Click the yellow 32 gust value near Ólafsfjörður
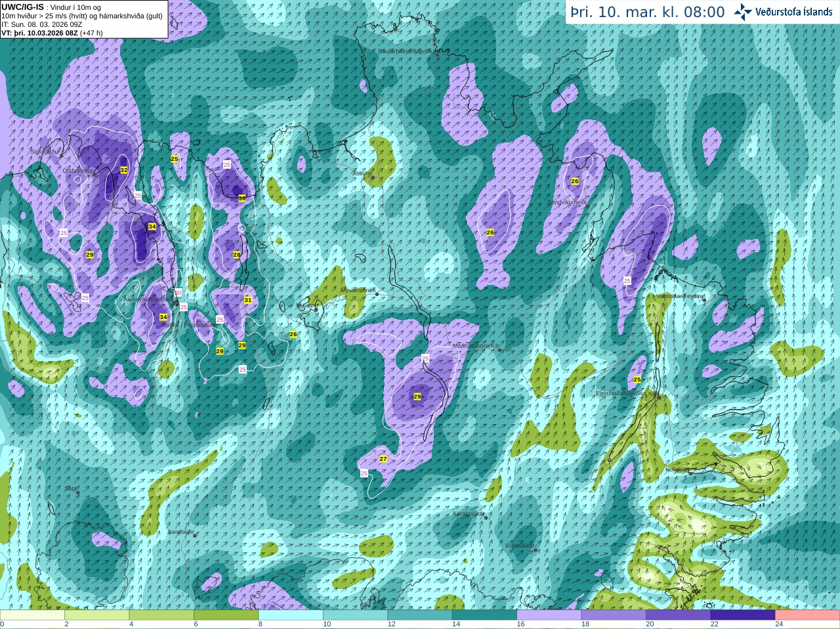The height and width of the screenshot is (629, 840). tap(124, 170)
